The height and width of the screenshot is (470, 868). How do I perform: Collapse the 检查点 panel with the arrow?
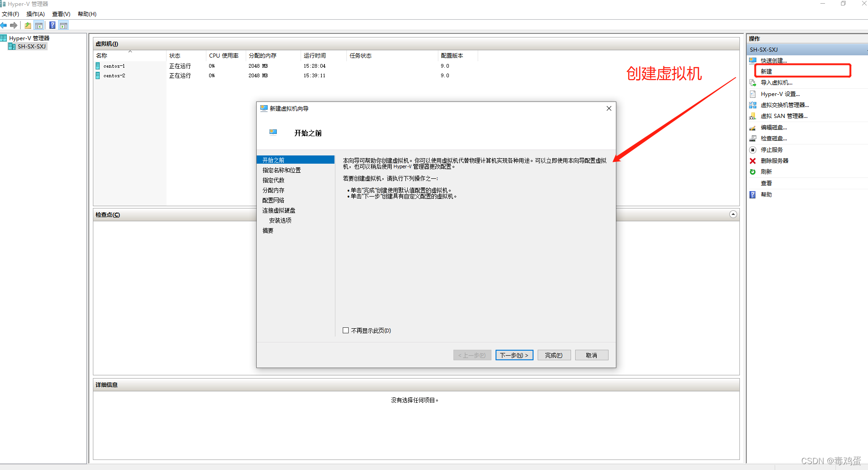pos(733,214)
